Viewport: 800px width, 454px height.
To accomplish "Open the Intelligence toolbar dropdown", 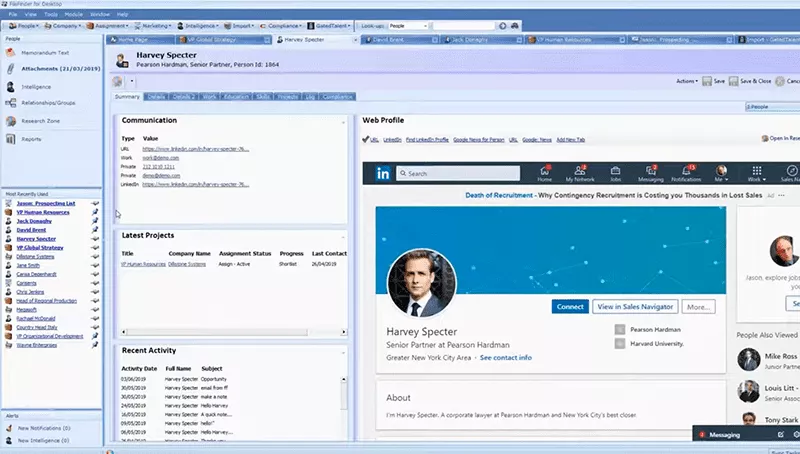I will [x=198, y=26].
